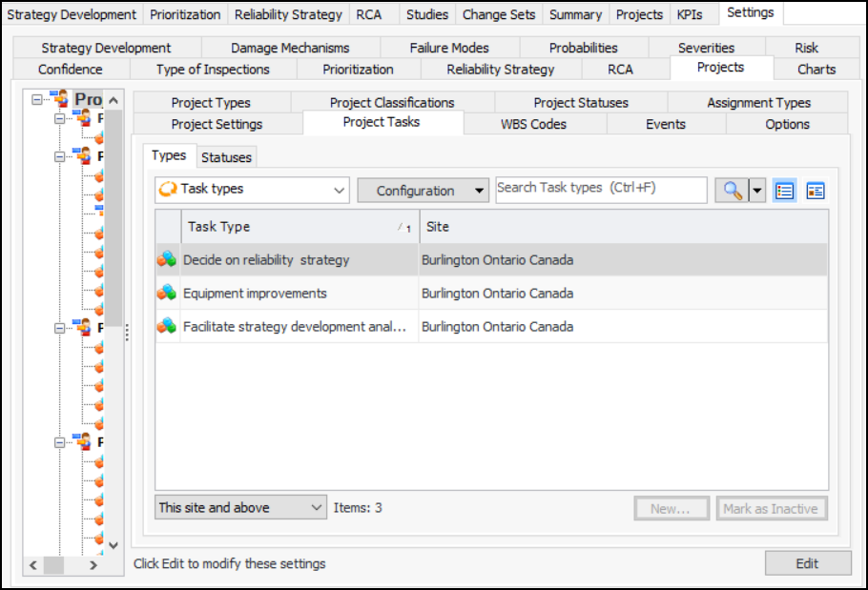Switch to card view icon
868x590 pixels.
816,191
